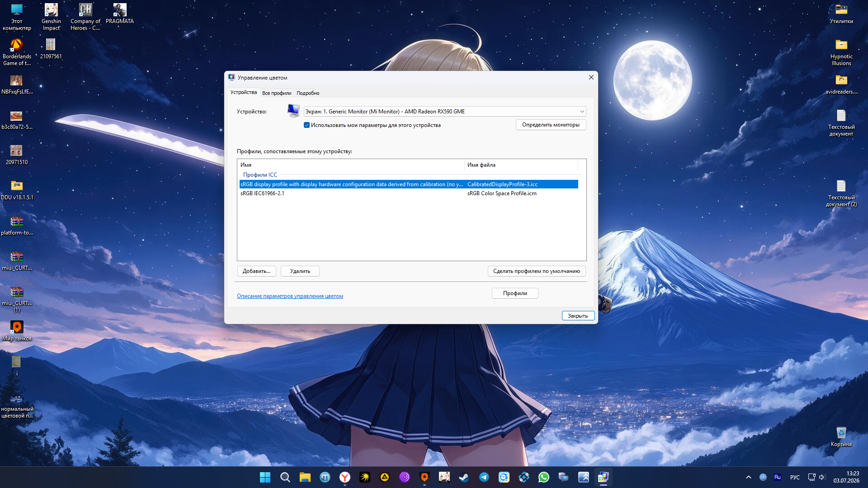Select the Genshin Impact desktop shortcut
The height and width of the screenshot is (488, 868).
pyautogui.click(x=51, y=17)
